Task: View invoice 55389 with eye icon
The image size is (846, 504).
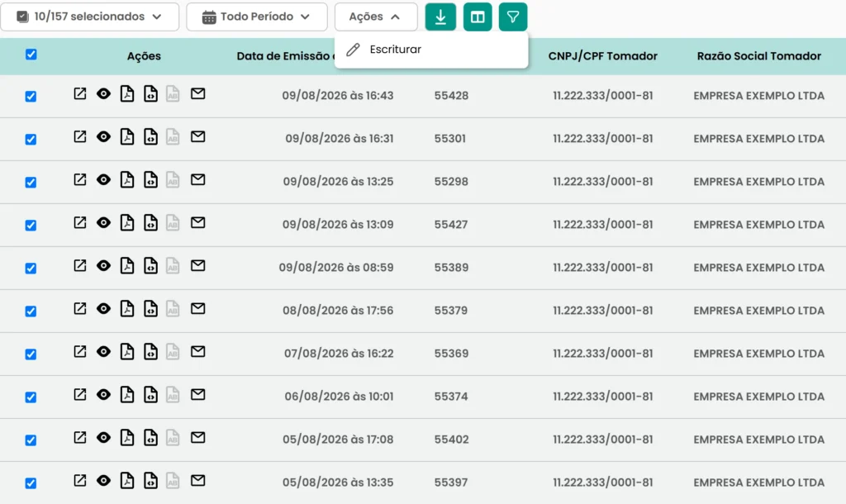Action: click(x=103, y=265)
